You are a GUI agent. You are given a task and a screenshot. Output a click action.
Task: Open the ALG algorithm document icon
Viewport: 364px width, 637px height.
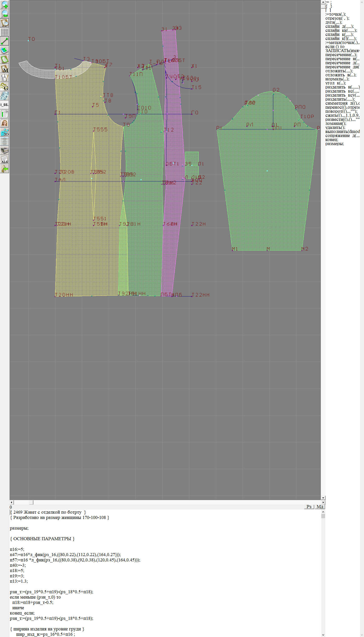5,160
